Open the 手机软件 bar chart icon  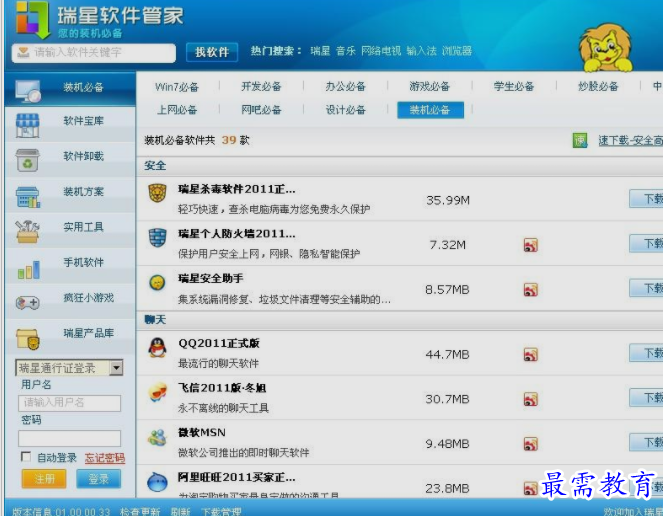coord(29,269)
